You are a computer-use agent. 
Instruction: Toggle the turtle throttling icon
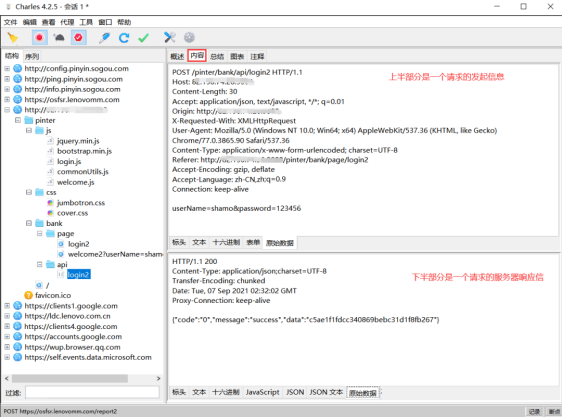click(59, 38)
